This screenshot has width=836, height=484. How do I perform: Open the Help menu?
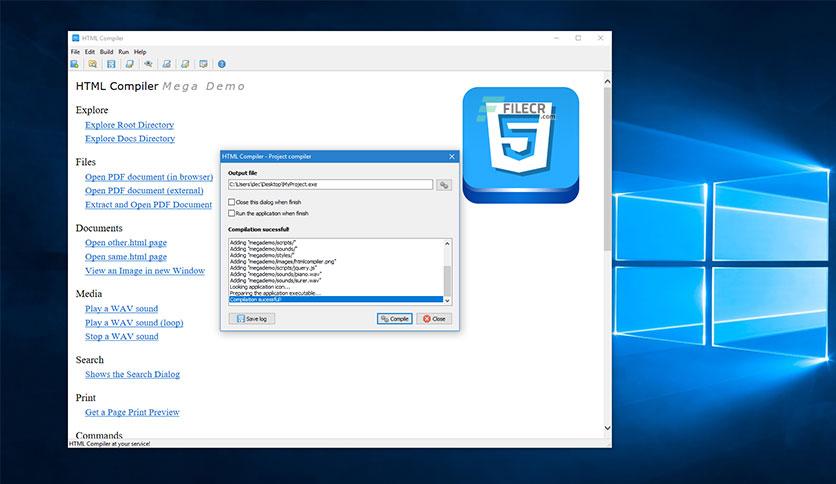pyautogui.click(x=140, y=52)
